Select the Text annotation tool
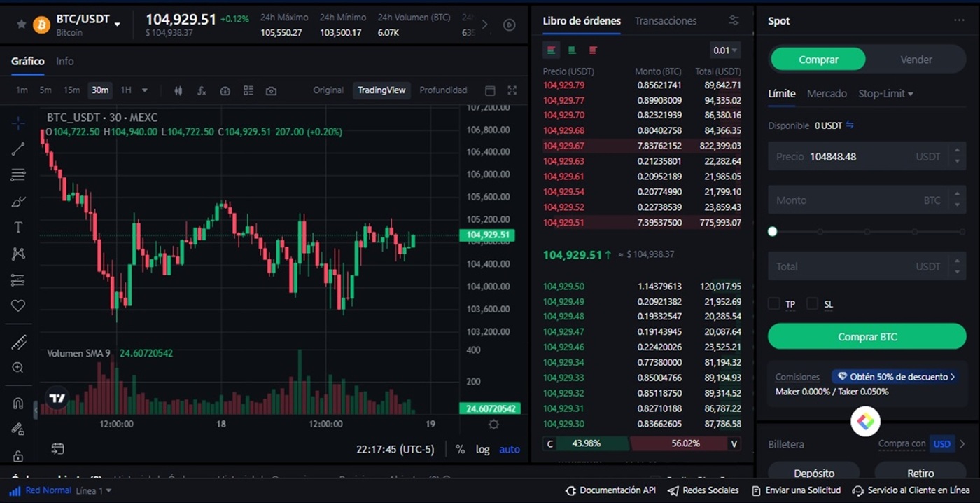Viewport: 980px width, 503px height. 18,227
